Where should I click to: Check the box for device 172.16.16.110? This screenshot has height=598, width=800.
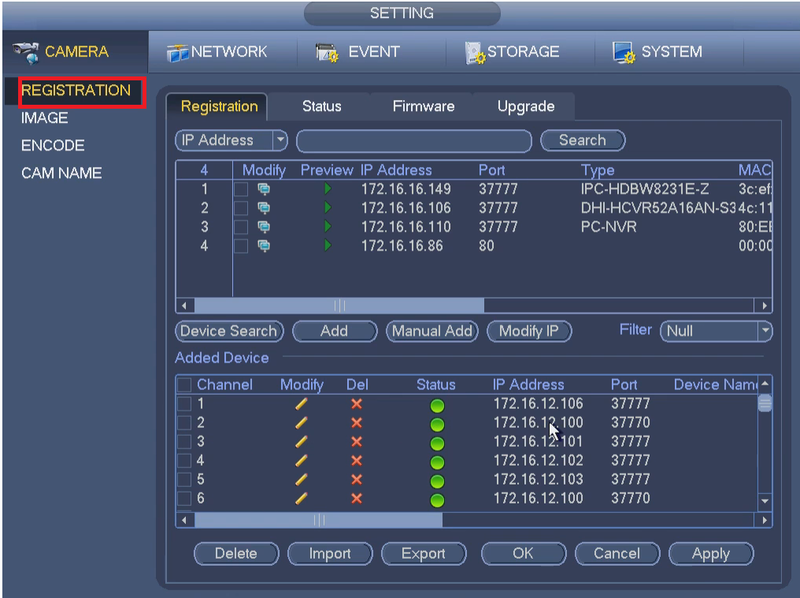click(241, 227)
